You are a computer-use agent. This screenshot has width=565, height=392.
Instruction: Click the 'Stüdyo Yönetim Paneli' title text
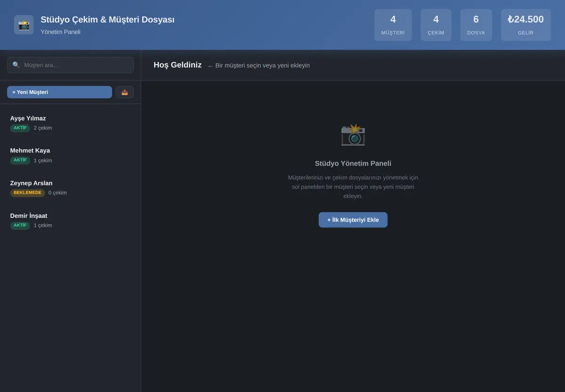[x=353, y=163]
